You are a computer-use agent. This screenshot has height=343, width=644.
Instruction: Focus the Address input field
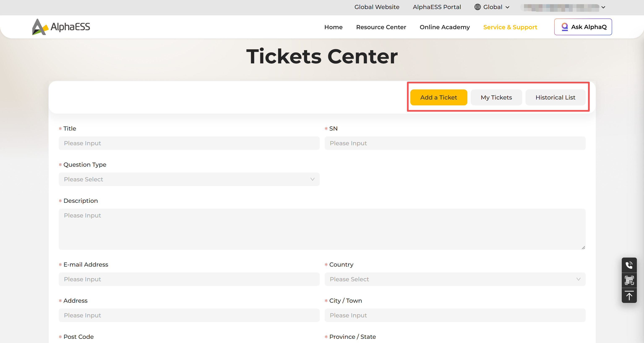click(189, 315)
